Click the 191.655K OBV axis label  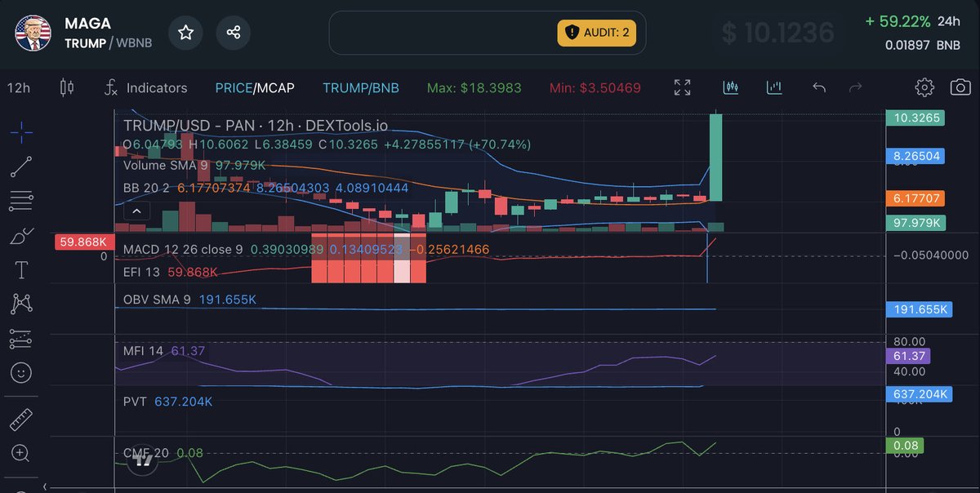click(x=918, y=309)
